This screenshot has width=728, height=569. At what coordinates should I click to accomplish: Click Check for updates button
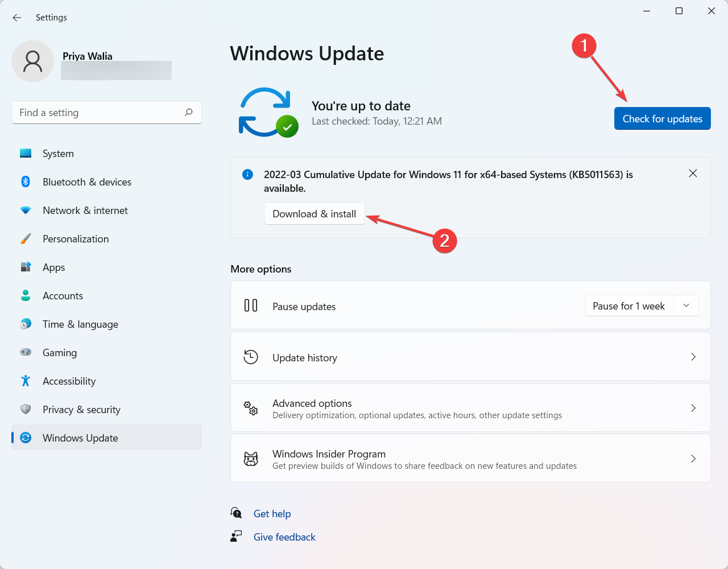662,118
